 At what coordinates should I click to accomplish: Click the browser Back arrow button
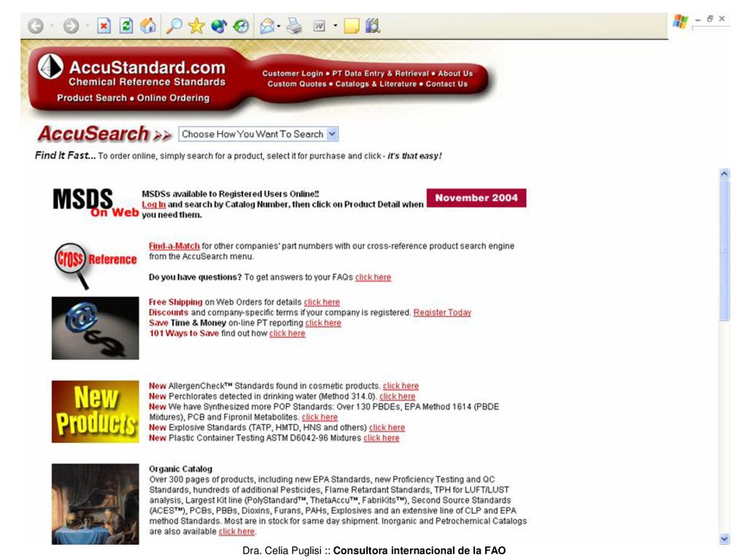point(36,26)
